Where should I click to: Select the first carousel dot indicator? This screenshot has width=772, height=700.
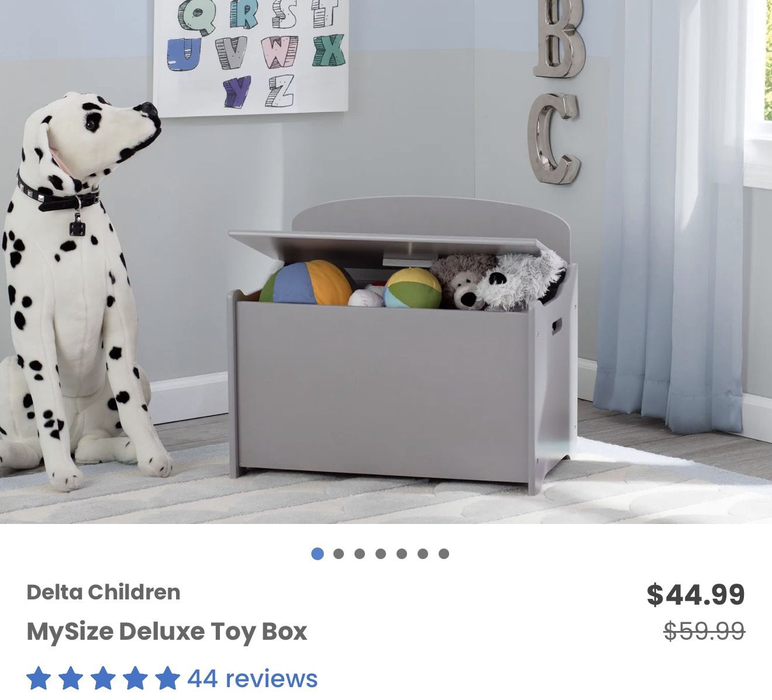point(318,554)
